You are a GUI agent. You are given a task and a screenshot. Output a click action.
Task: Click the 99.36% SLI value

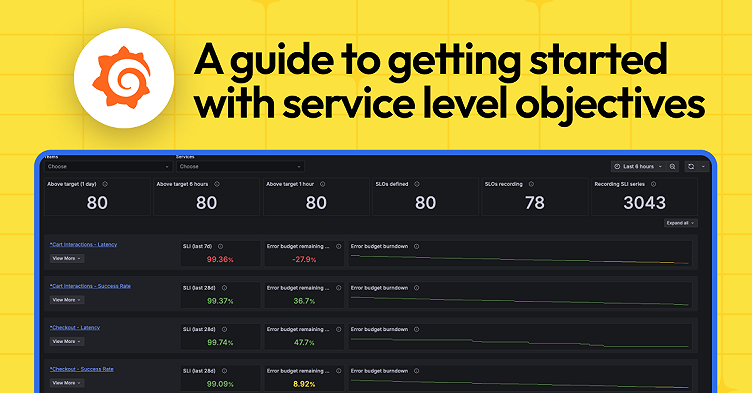tap(220, 260)
